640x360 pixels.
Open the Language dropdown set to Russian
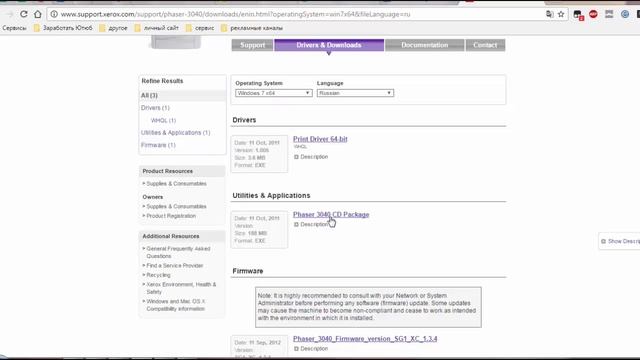tap(355, 93)
